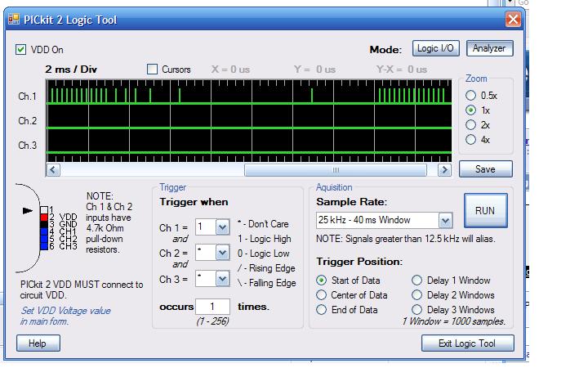Viewport: 588px width, 368px height.
Task: Click the PICkit 2 Logic Tool title icon
Action: 14,19
